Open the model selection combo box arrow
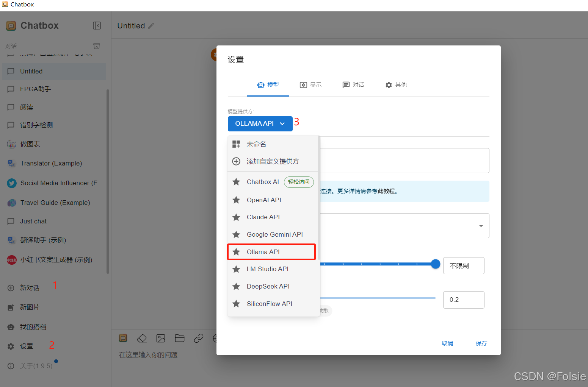 [x=481, y=226]
